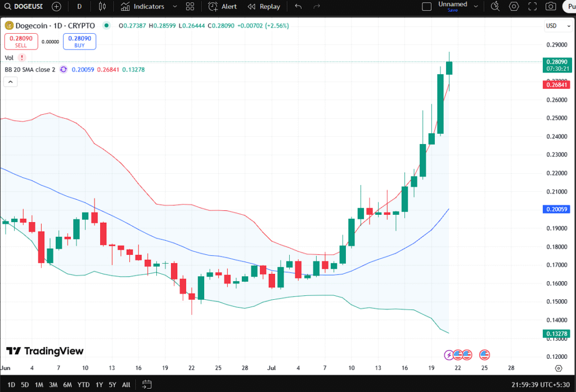Select the 1M date range
This screenshot has height=392, width=576.
coord(39,385)
